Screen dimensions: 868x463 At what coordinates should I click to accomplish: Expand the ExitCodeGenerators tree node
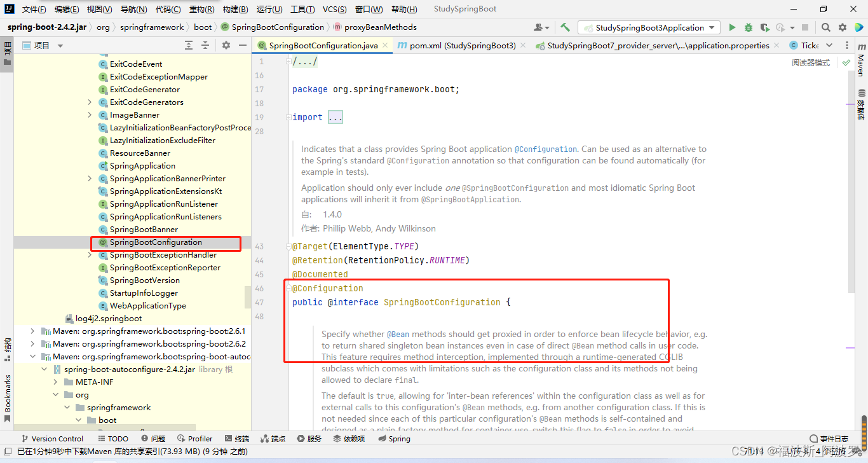(90, 102)
